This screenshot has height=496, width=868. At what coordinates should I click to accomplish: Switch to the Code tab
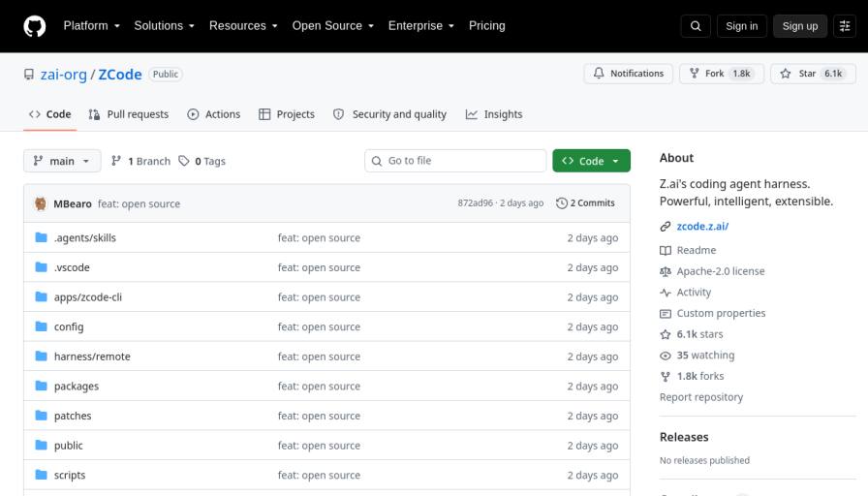coord(49,114)
